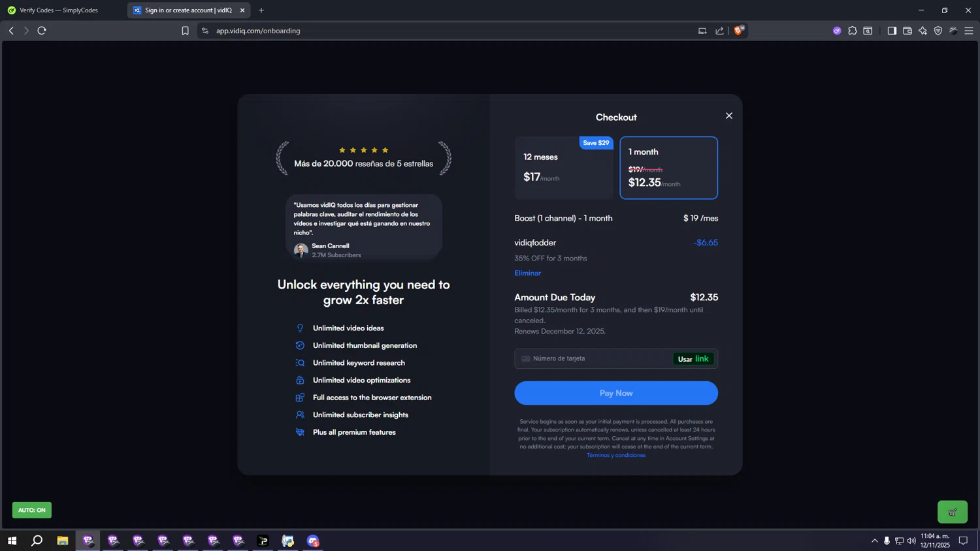Open the Python launcher taskbar icon
This screenshot has height=551, width=980.
(x=288, y=541)
